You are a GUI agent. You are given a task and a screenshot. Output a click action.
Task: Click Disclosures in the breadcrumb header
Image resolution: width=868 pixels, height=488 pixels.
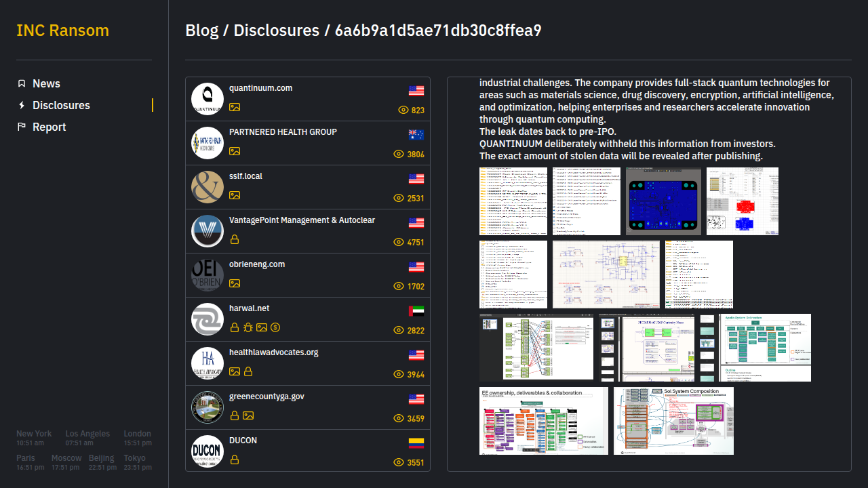(276, 30)
